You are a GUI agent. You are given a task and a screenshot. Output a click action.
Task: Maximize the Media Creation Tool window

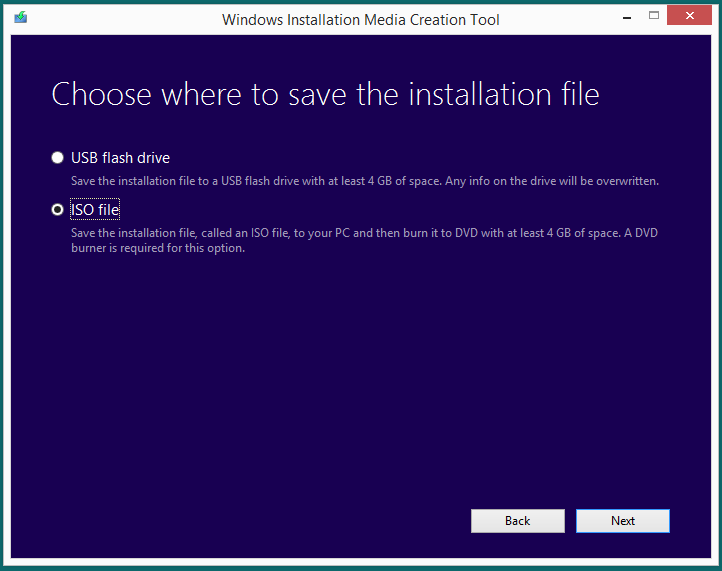click(x=653, y=16)
